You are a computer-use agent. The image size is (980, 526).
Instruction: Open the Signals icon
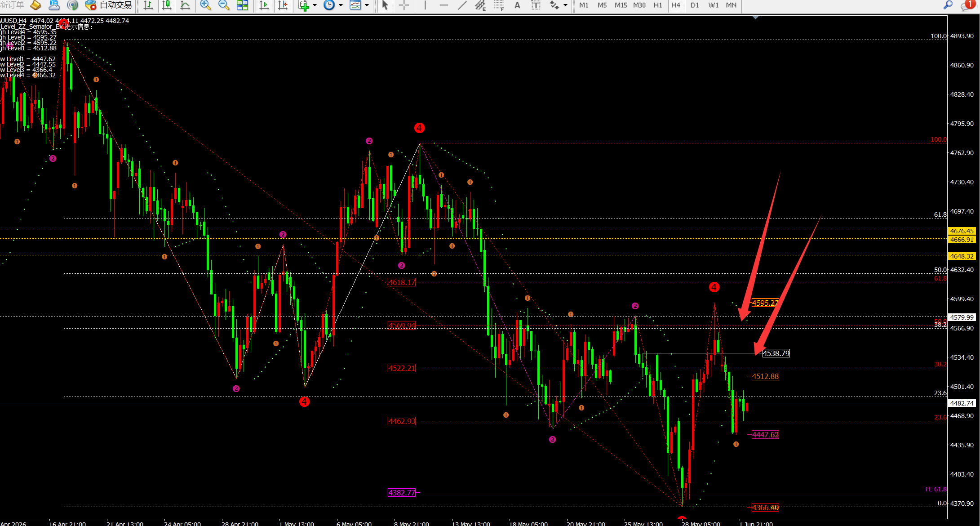click(x=72, y=5)
